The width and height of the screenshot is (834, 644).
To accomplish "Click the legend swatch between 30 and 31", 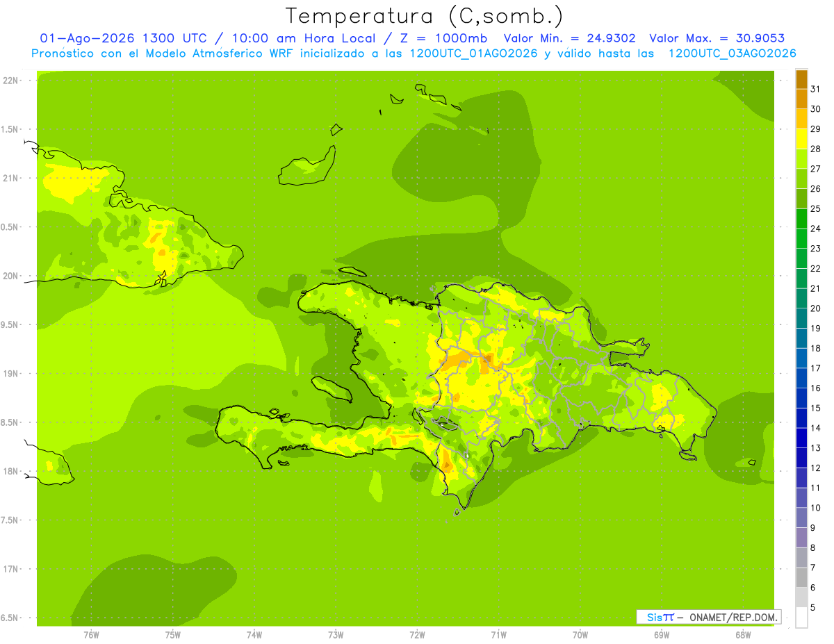I will point(801,99).
